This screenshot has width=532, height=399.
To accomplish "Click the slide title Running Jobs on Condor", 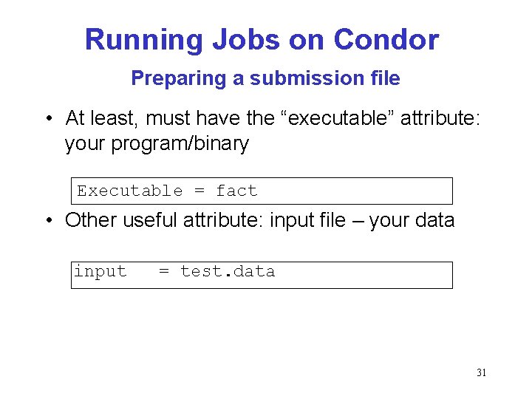I will tap(262, 40).
